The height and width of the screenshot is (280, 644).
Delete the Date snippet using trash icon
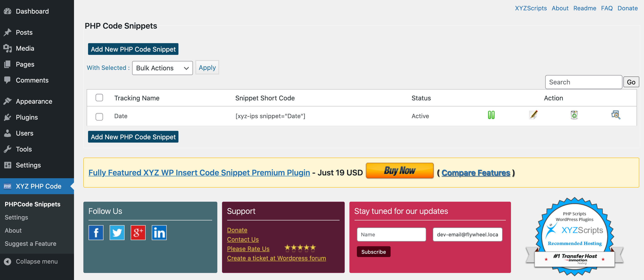(574, 115)
